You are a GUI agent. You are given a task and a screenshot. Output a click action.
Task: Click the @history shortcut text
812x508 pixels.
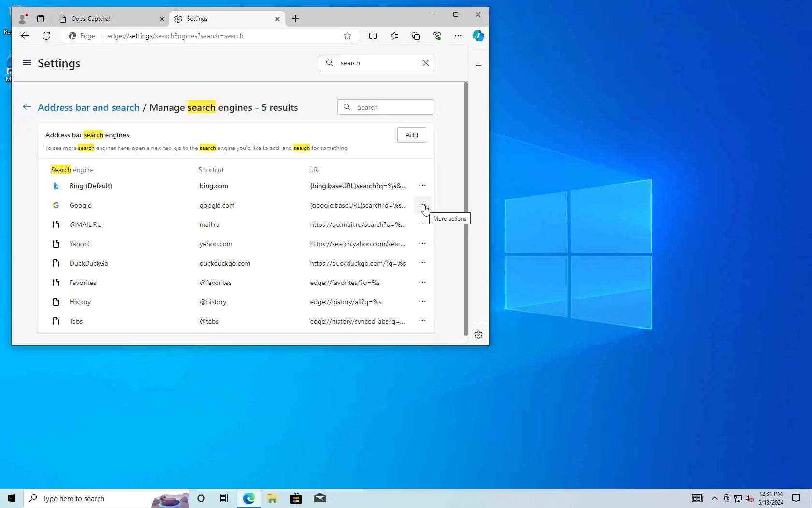(213, 302)
